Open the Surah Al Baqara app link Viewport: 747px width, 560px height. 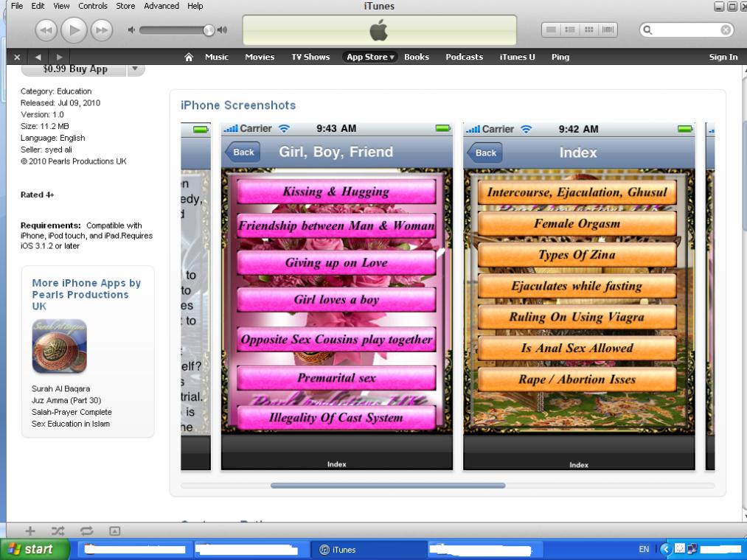[60, 388]
